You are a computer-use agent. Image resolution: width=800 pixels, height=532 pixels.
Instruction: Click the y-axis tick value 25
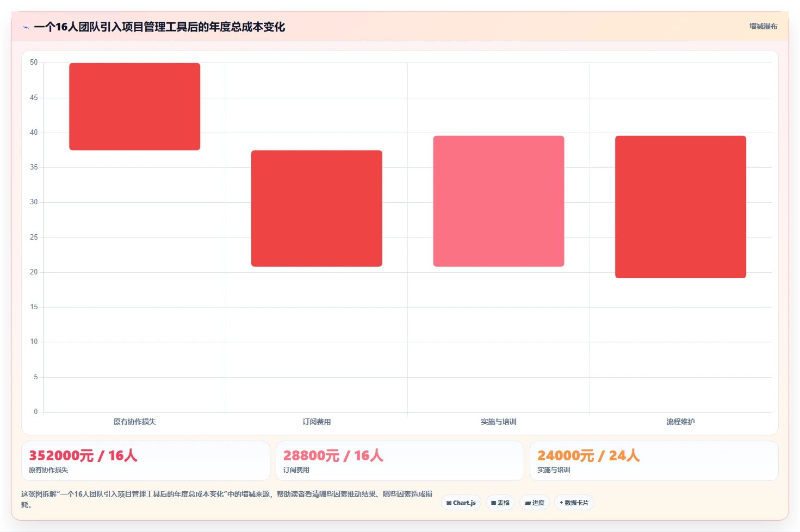[34, 237]
